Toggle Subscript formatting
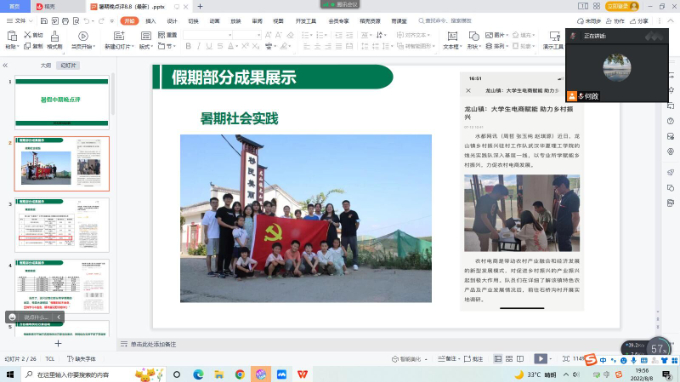 click(255, 46)
